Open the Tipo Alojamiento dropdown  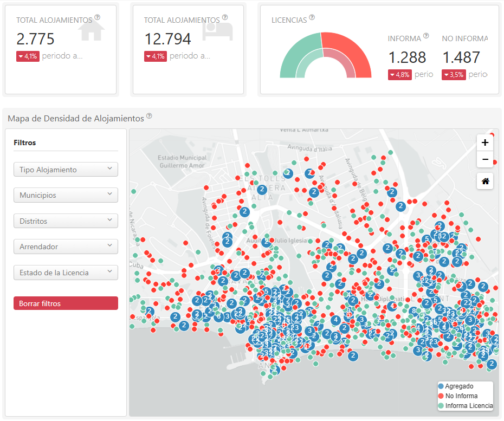point(66,170)
